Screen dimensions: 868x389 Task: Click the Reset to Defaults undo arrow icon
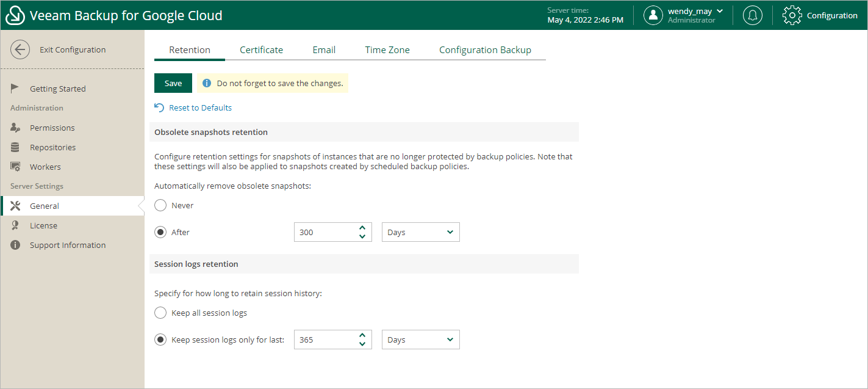point(159,107)
